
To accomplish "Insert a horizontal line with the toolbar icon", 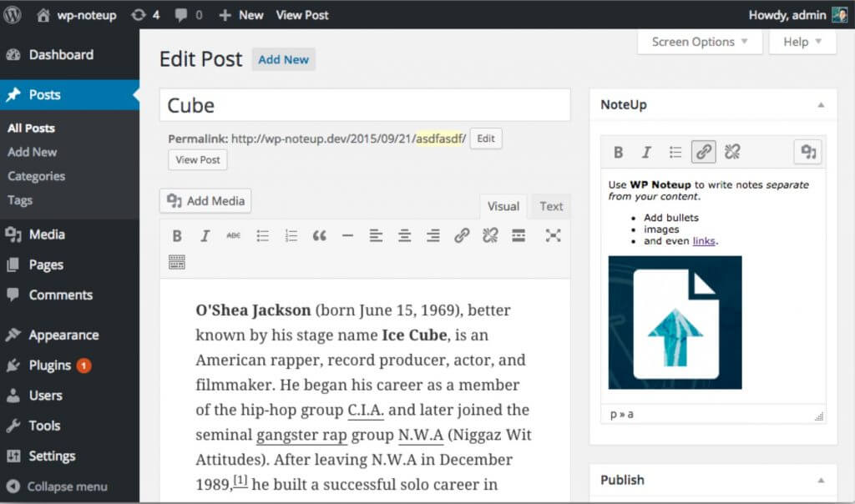I will 347,236.
